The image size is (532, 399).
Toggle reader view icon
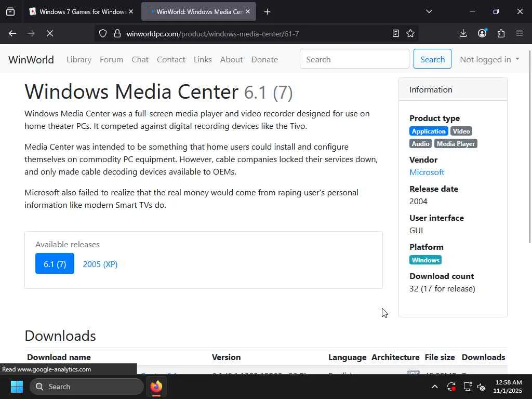click(x=395, y=33)
